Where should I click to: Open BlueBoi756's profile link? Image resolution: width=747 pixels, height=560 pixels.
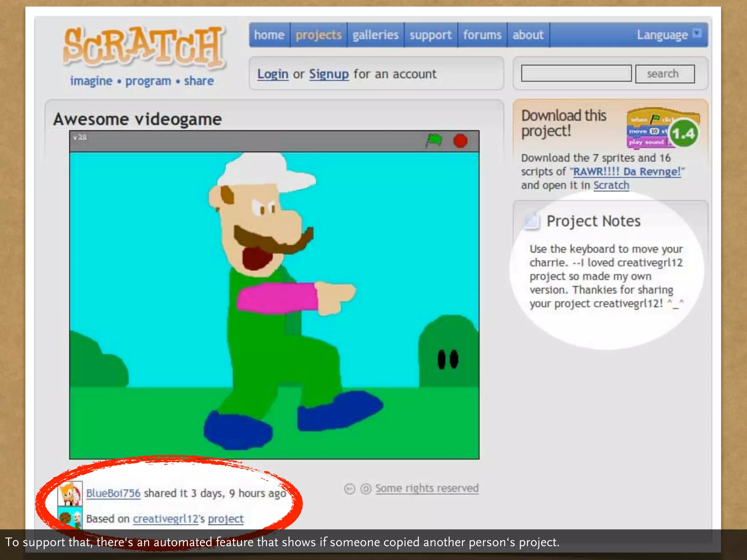click(113, 493)
